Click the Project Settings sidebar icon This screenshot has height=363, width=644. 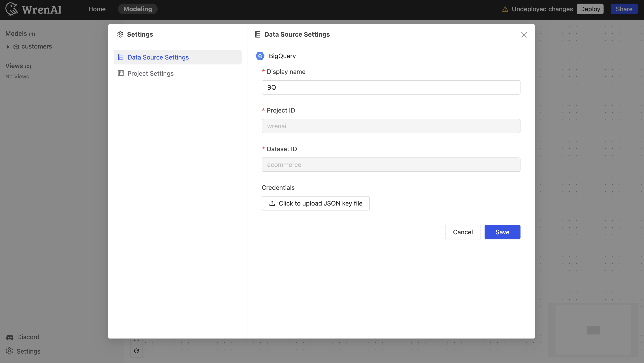121,73
